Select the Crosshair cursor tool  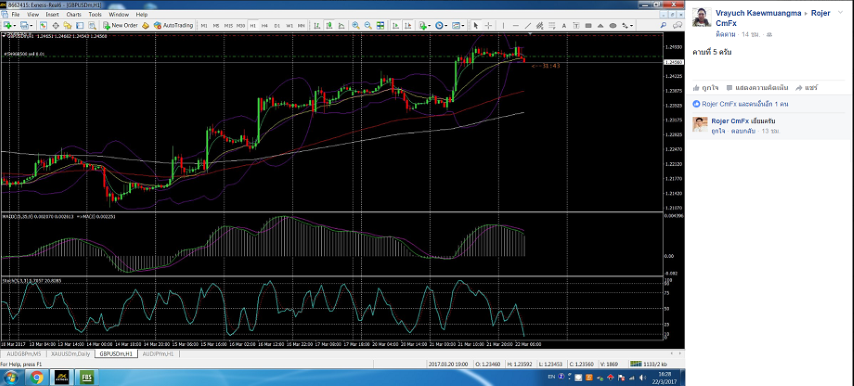tap(489, 25)
